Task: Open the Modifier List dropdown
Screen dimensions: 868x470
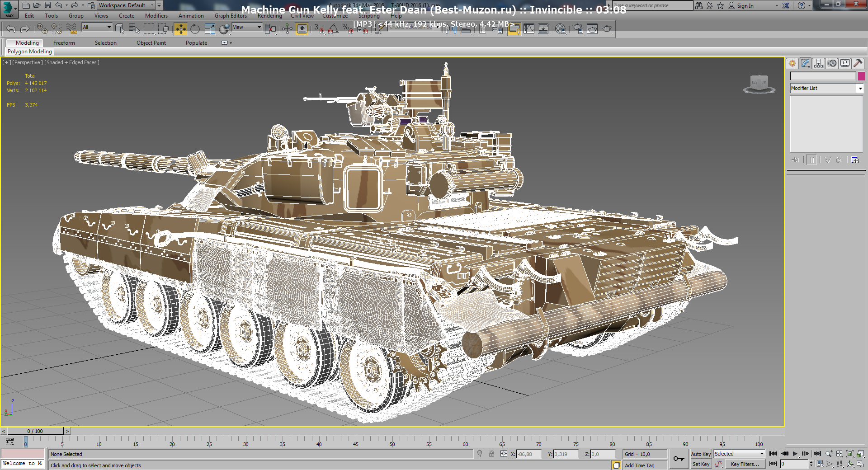Action: (861, 88)
